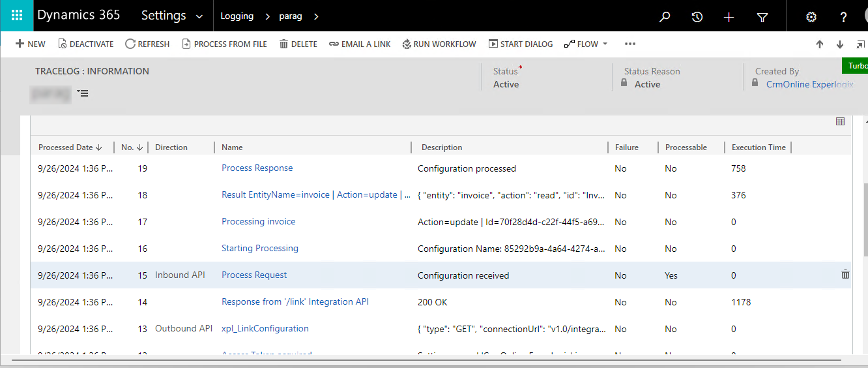Open the CrmOnline Experlogix creator link

pos(810,84)
